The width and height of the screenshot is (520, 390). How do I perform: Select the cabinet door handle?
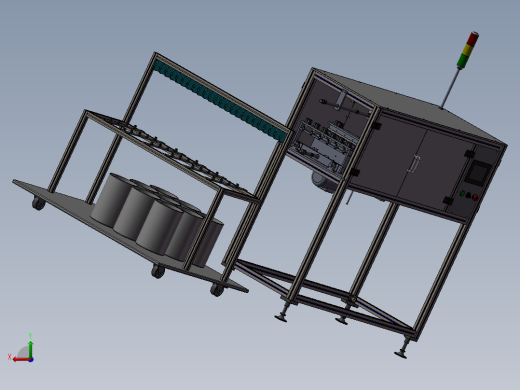(x=413, y=164)
